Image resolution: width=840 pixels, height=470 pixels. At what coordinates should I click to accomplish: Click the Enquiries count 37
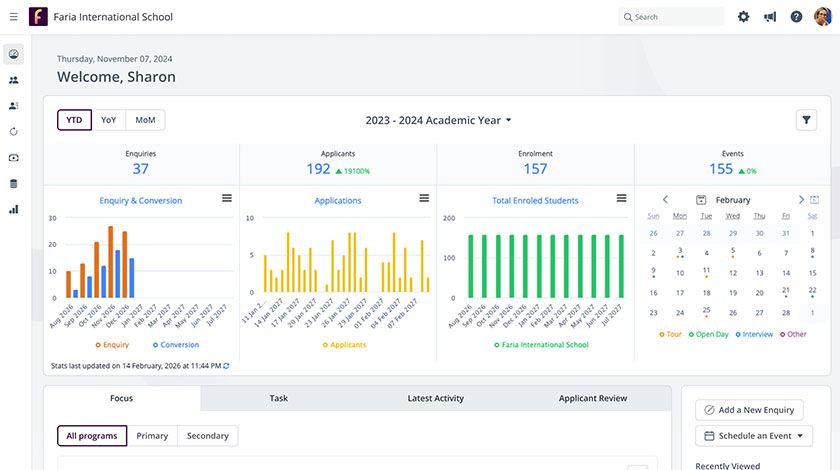click(140, 169)
